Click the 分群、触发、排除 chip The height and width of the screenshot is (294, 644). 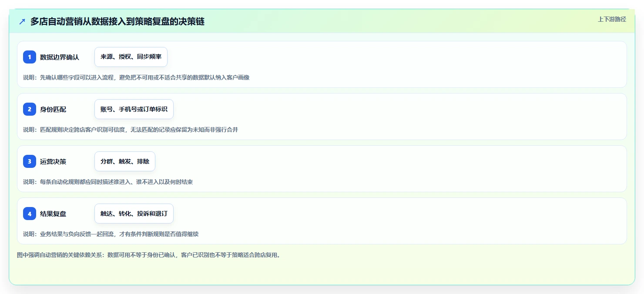click(125, 161)
